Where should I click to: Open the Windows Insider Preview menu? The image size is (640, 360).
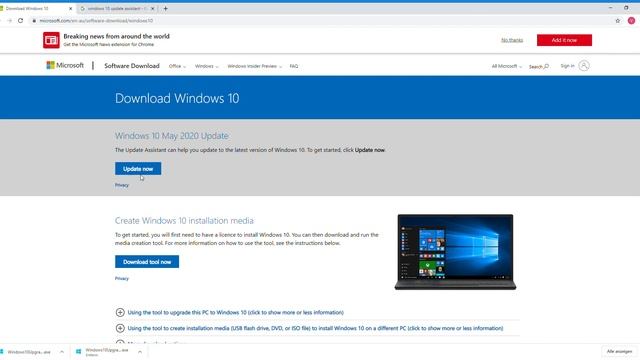[254, 66]
